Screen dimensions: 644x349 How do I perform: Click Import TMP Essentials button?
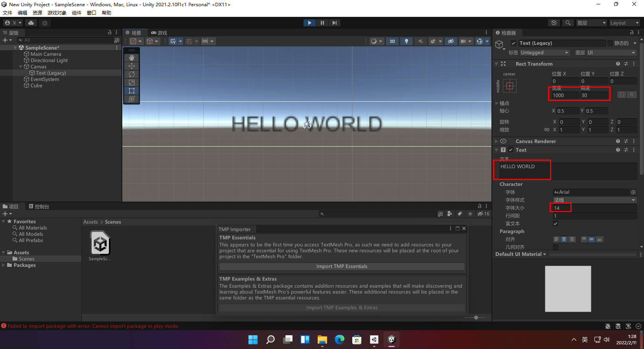click(342, 266)
